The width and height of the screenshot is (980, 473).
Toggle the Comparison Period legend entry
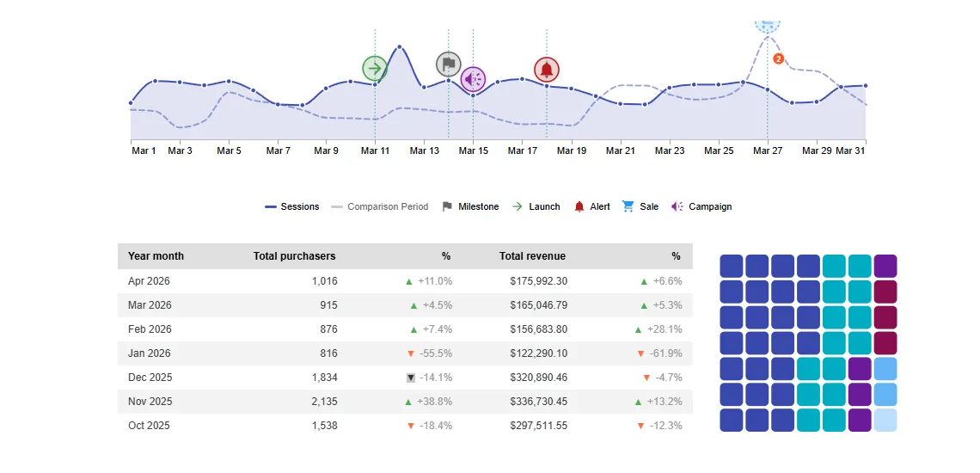tap(380, 206)
